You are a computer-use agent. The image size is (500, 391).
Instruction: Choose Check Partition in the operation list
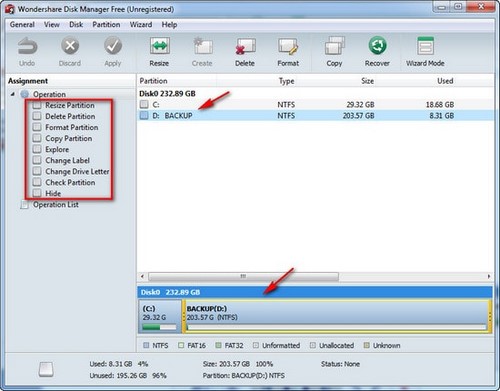70,182
